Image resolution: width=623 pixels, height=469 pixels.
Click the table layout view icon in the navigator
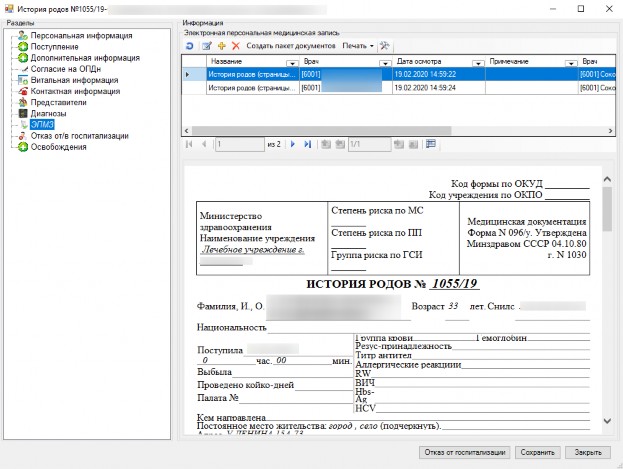click(431, 144)
